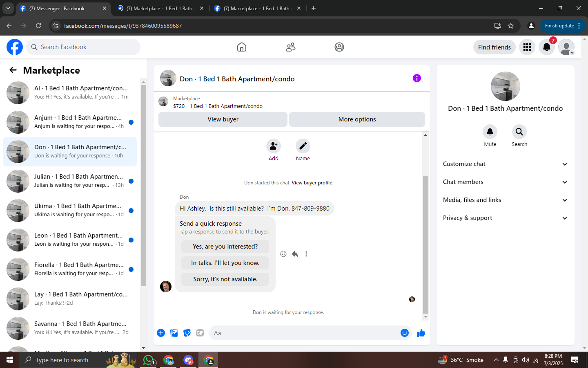The image size is (588, 368).
Task: Open View buyer profile link
Action: coord(312,183)
